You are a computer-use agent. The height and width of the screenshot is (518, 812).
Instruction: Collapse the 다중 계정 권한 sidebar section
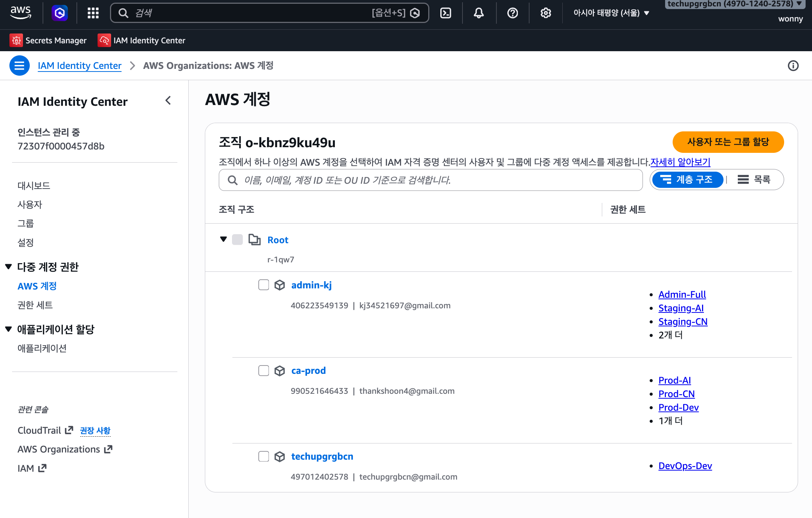pyautogui.click(x=9, y=267)
